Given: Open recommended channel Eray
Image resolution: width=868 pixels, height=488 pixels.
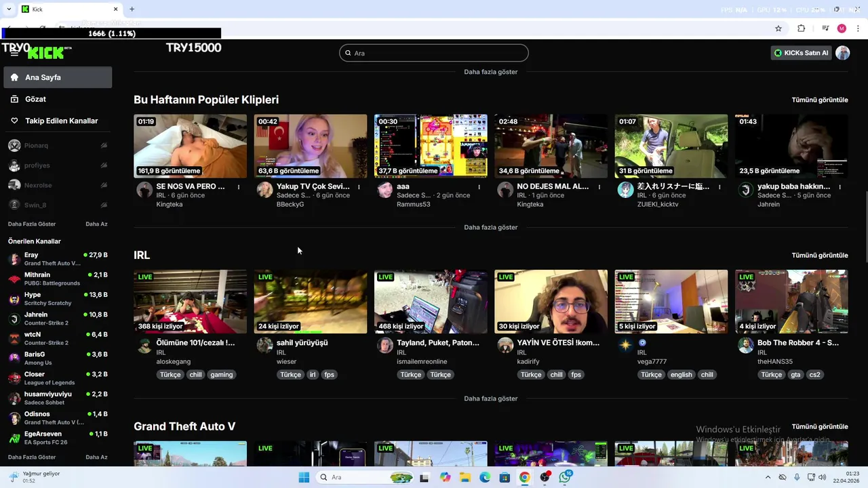Looking at the screenshot, I should pos(58,259).
